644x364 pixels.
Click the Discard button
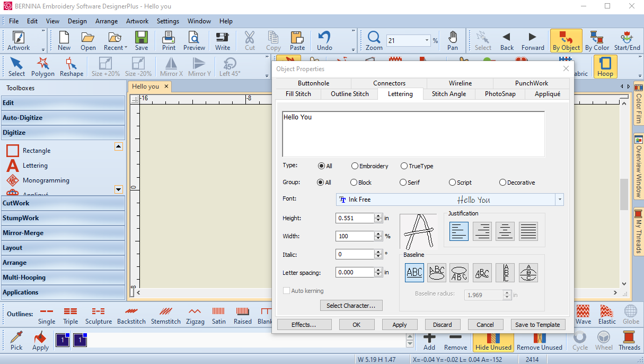[x=442, y=325]
